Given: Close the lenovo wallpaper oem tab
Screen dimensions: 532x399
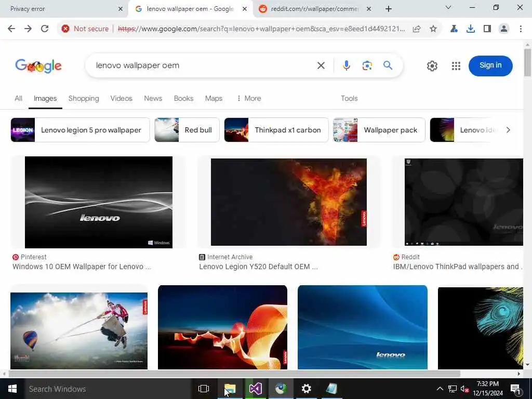Looking at the screenshot, I should [244, 9].
